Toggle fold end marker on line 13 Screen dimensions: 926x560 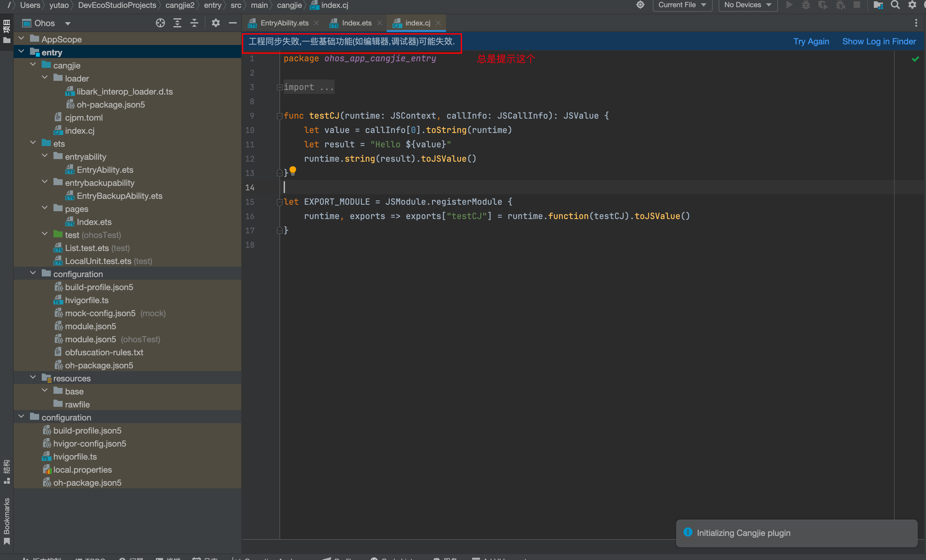280,173
